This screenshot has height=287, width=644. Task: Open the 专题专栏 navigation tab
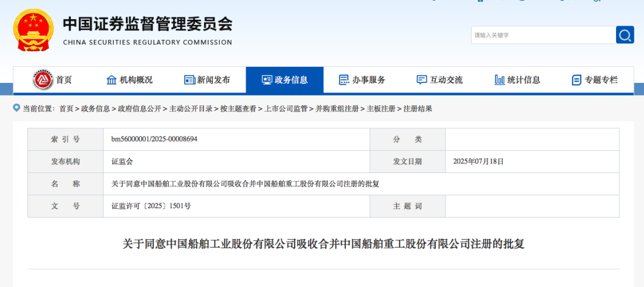pyautogui.click(x=595, y=80)
